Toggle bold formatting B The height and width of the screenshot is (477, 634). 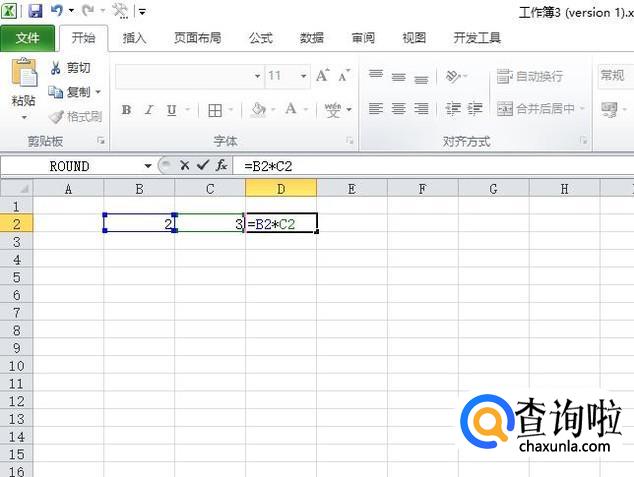coord(127,110)
